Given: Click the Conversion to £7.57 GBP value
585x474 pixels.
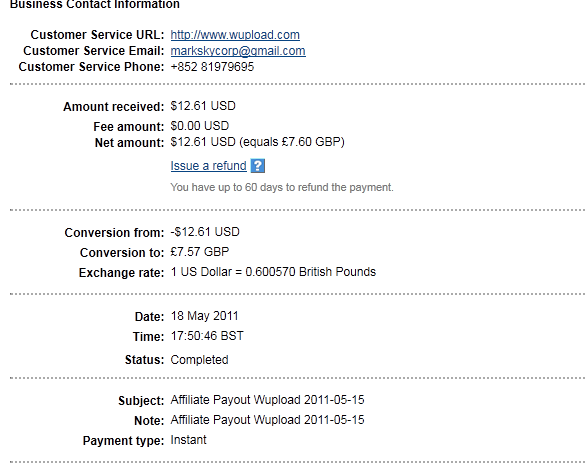Looking at the screenshot, I should point(200,252).
